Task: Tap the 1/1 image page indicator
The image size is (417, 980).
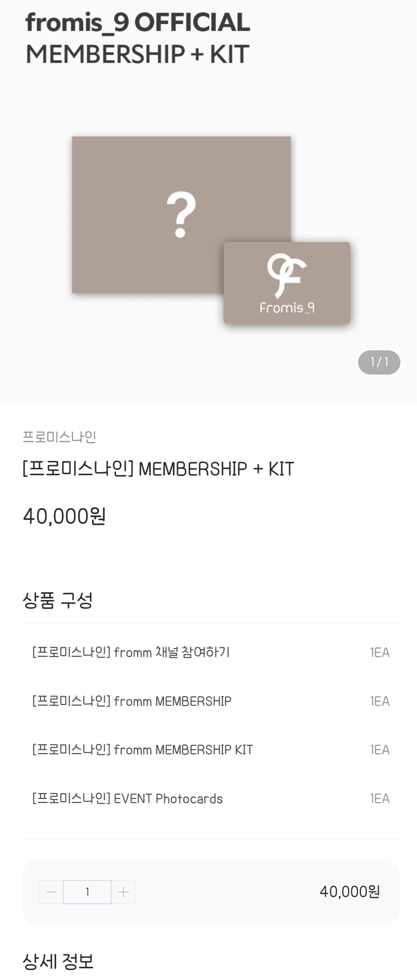Action: 379,362
